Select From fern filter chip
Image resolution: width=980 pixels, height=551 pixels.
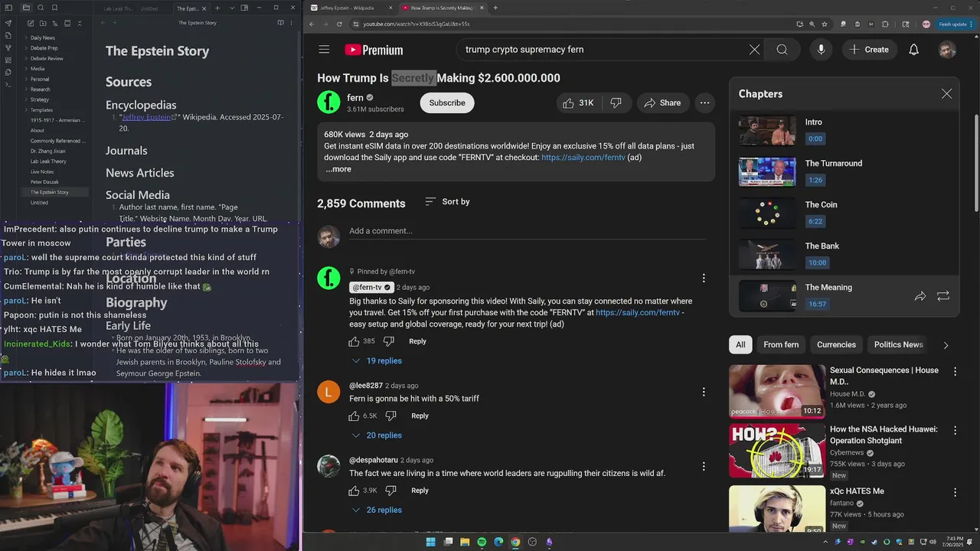781,345
